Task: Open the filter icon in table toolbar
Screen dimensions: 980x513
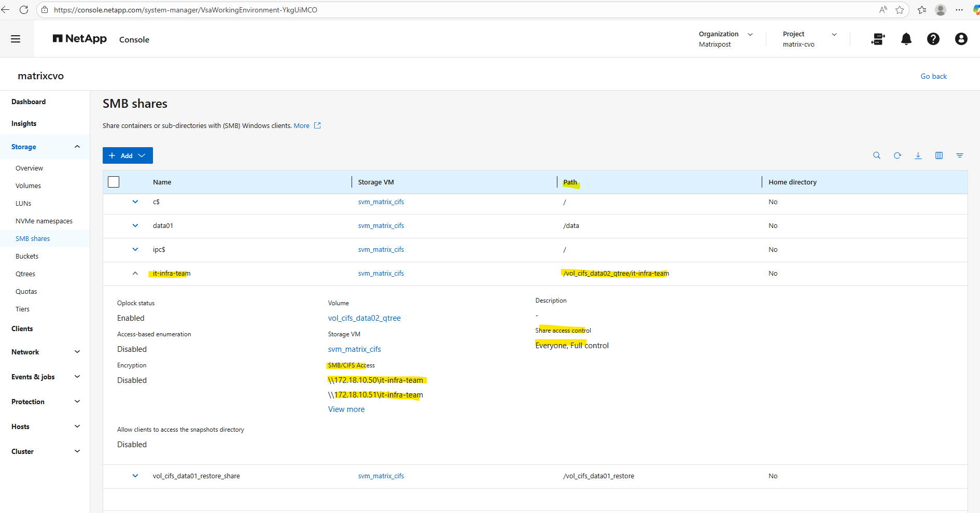Action: point(959,155)
